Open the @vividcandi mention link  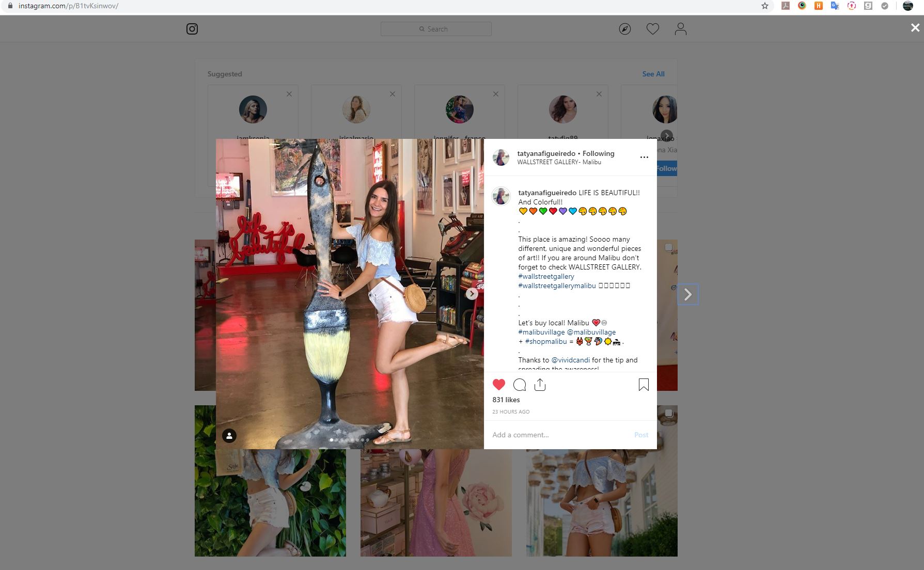[570, 360]
